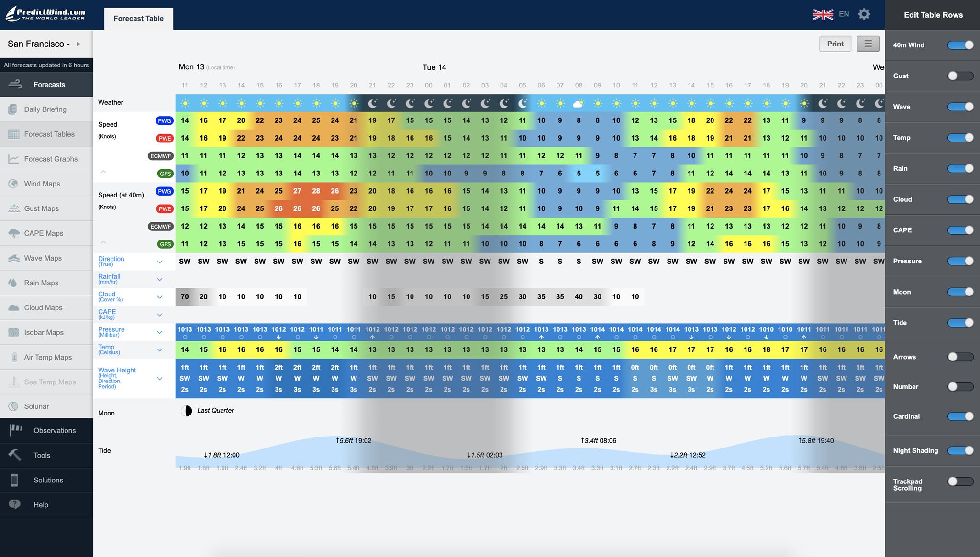Click the Observations flag icon
The image size is (980, 557).
click(x=16, y=430)
